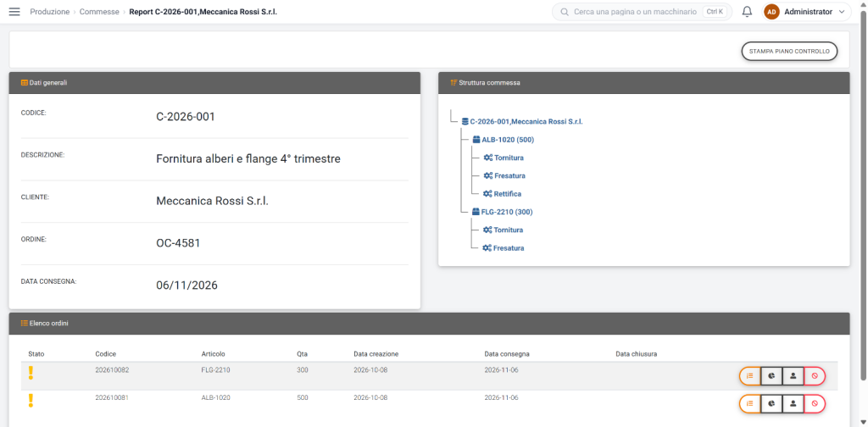Click the Elenco ordini panel header
868x427 pixels.
coord(429,323)
